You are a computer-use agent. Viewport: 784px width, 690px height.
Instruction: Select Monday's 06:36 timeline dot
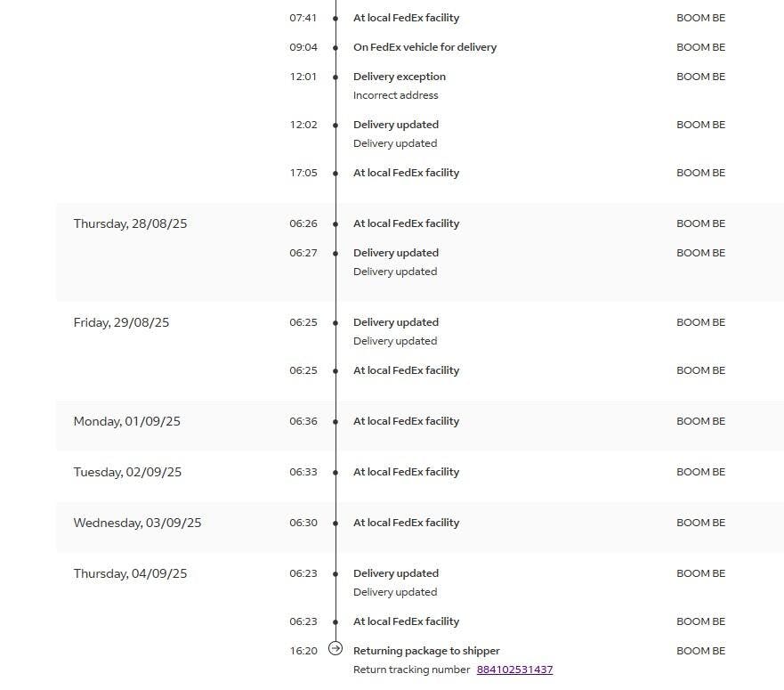[x=335, y=421]
